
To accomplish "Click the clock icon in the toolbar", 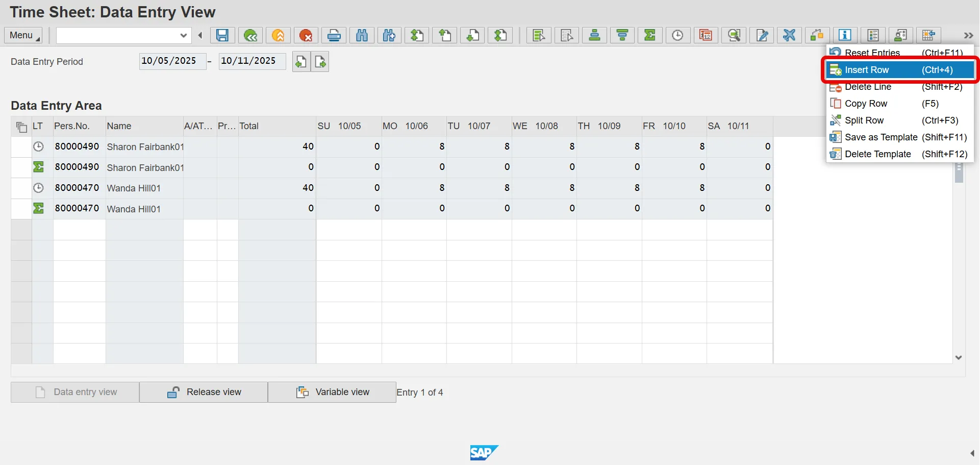I will [x=678, y=35].
